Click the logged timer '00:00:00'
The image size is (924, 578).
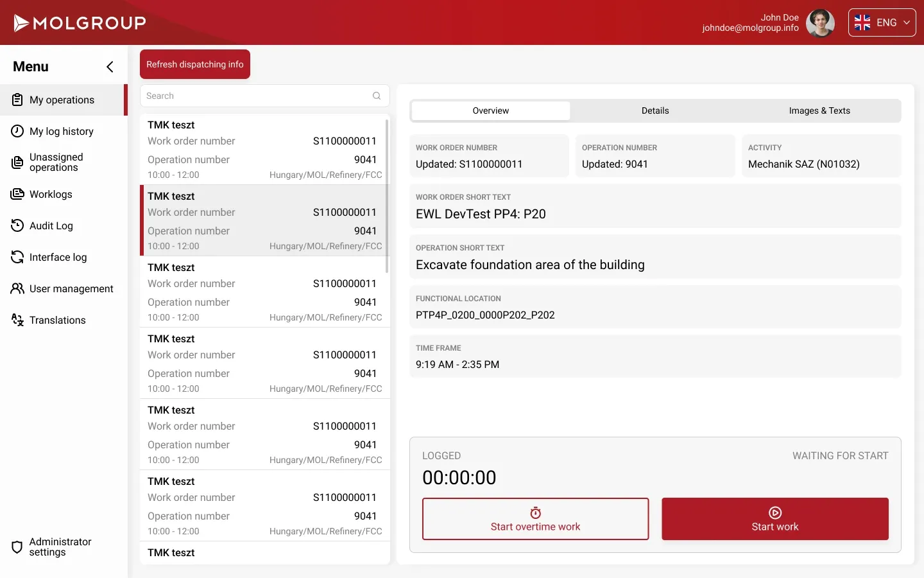click(x=459, y=478)
